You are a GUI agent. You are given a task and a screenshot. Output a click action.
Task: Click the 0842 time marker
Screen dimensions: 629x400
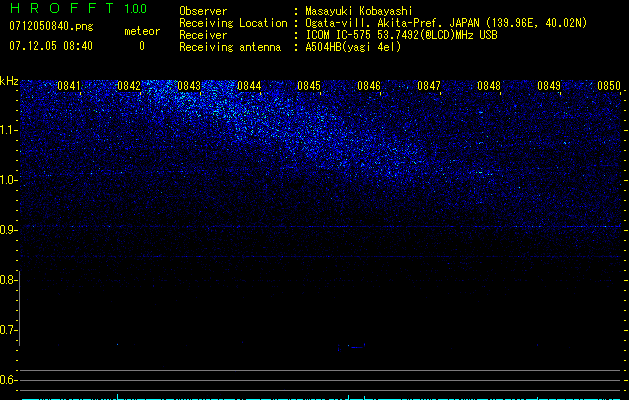[x=129, y=86]
